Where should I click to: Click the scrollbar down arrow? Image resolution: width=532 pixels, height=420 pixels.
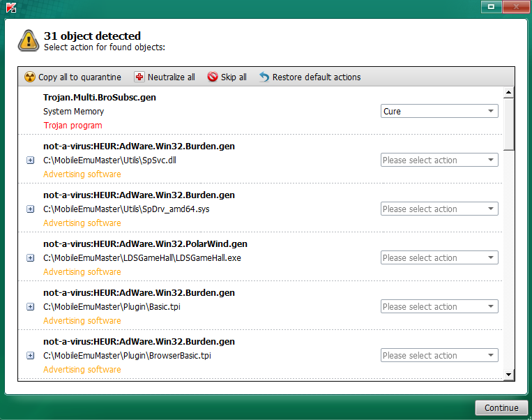(508, 375)
